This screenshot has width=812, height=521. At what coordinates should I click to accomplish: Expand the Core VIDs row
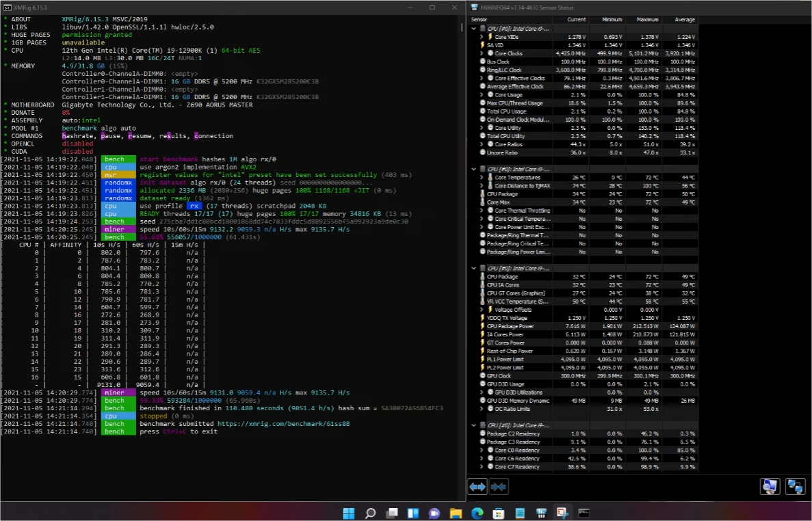[482, 37]
